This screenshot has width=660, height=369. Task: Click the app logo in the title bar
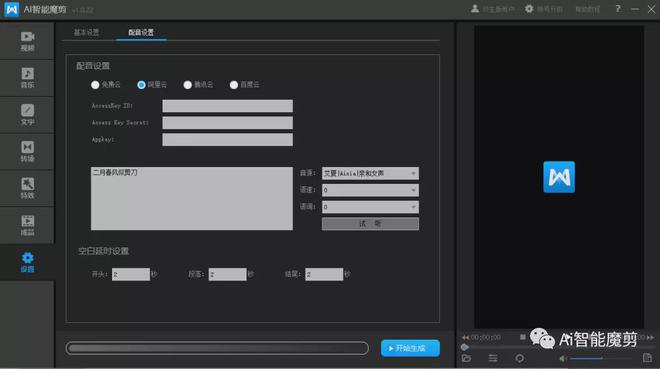point(11,9)
